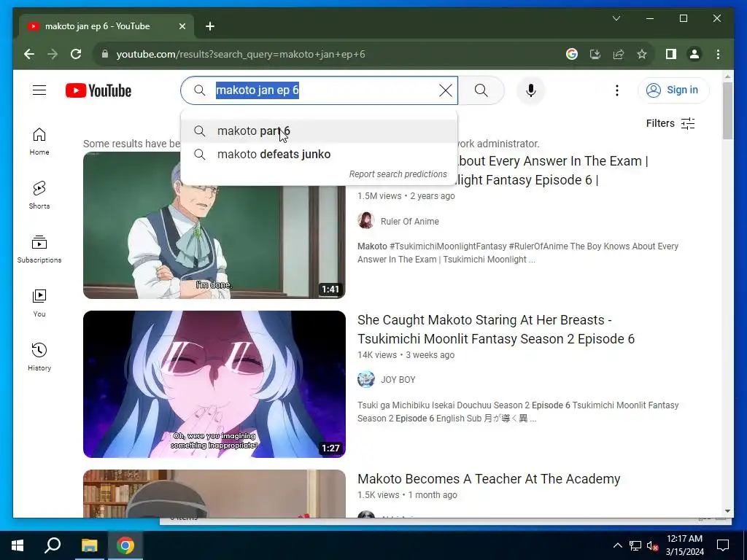Open Chrome side panel
Viewport: 747px width, 560px height.
point(671,54)
